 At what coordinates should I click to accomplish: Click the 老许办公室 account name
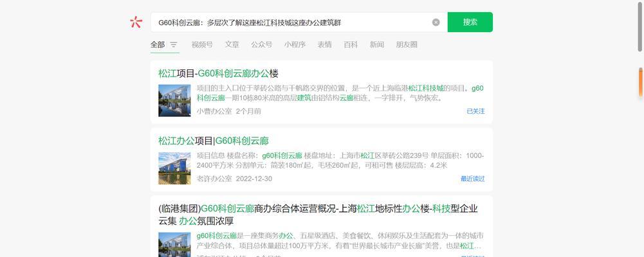214,179
